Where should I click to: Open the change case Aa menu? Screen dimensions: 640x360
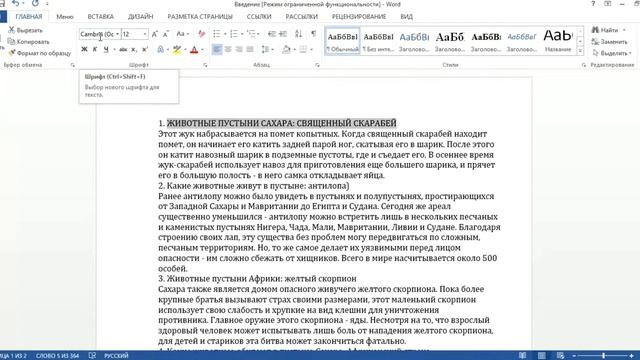[182, 34]
